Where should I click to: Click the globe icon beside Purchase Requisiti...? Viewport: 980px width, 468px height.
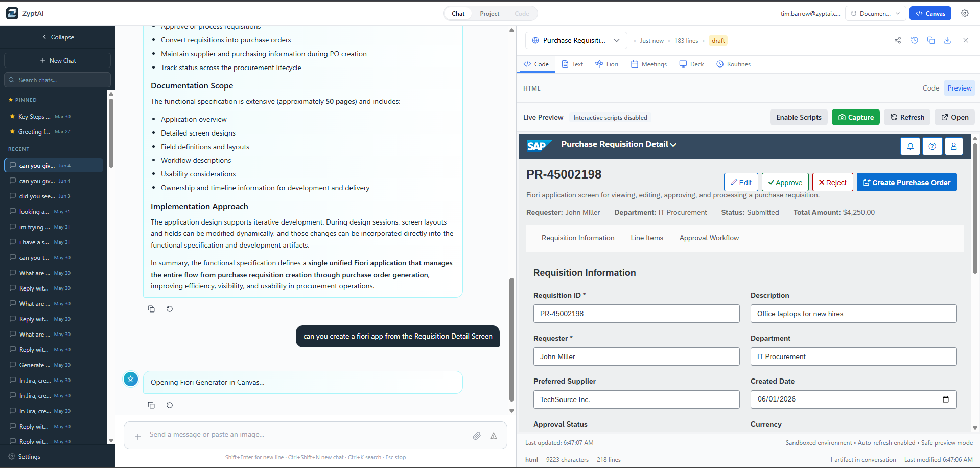535,40
